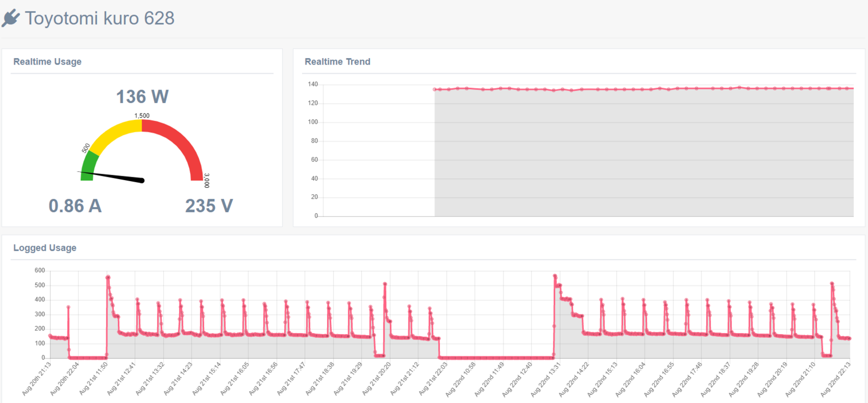Click the '60' y-axis label in Realtime Trend
This screenshot has width=868, height=403.
tap(315, 159)
